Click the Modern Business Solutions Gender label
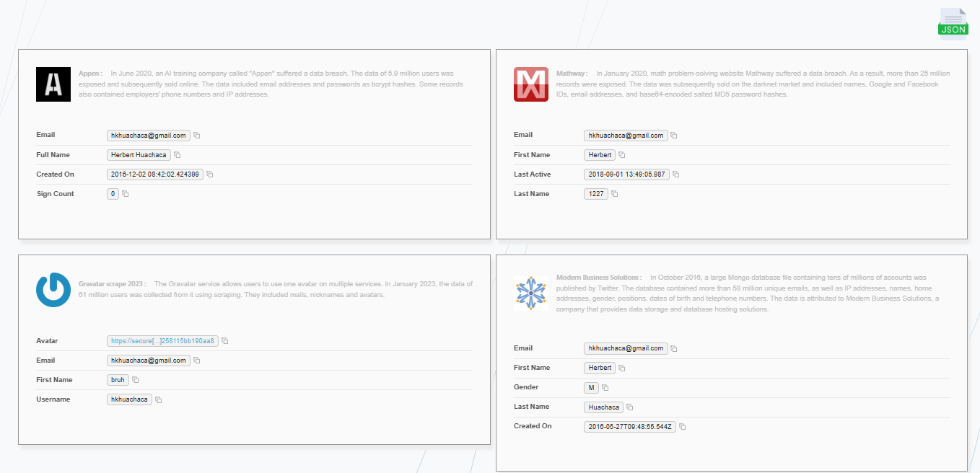The height and width of the screenshot is (473, 980). tap(526, 387)
